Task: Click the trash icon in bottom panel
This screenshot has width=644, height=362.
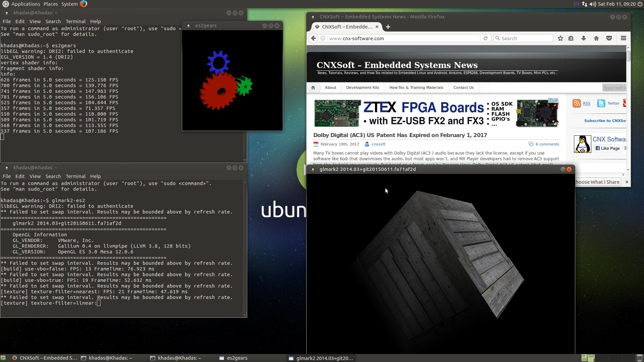Action: [639, 358]
